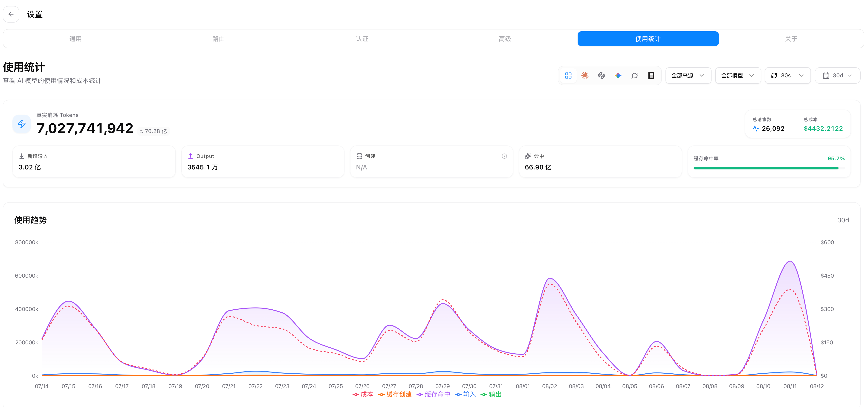
Task: Open the 关于 tab
Action: pos(791,39)
